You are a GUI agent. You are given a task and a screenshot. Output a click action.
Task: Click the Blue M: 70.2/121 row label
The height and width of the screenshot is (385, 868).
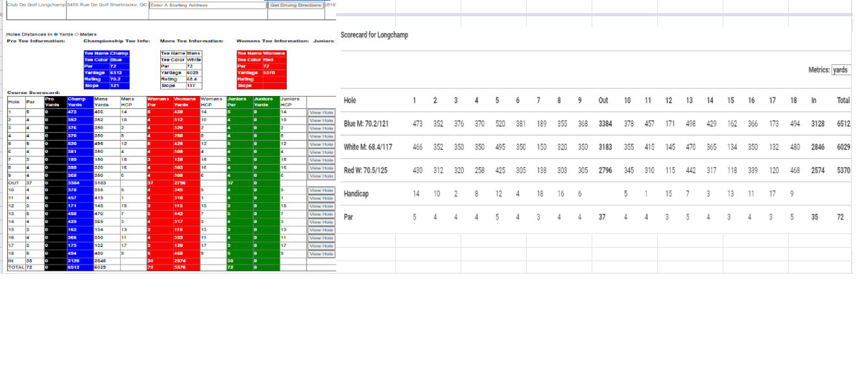(x=366, y=123)
